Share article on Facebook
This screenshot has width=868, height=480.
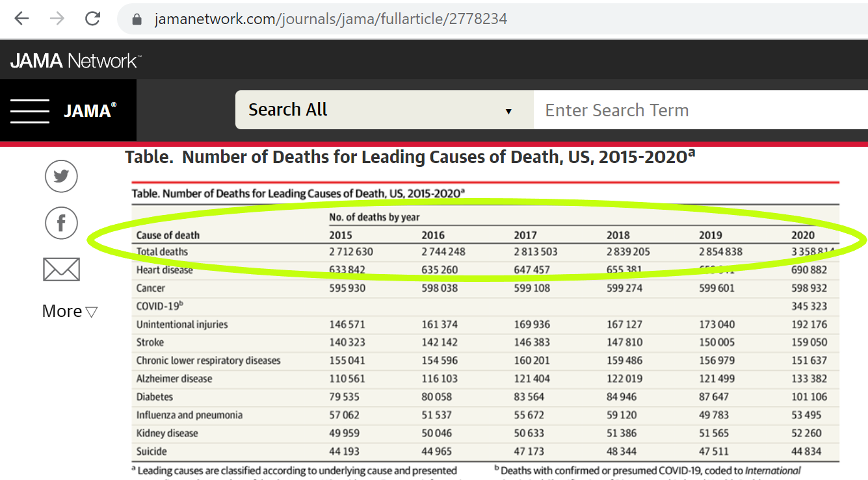pyautogui.click(x=61, y=223)
